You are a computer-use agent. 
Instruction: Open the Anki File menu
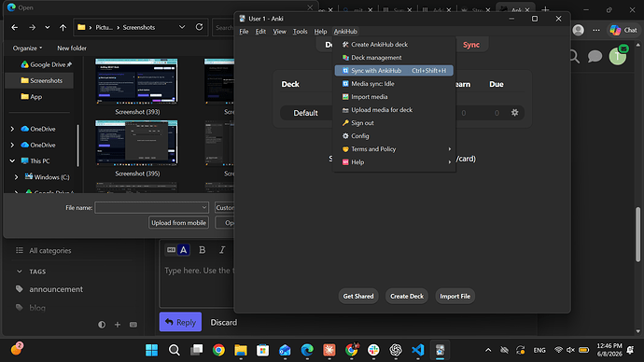point(244,32)
